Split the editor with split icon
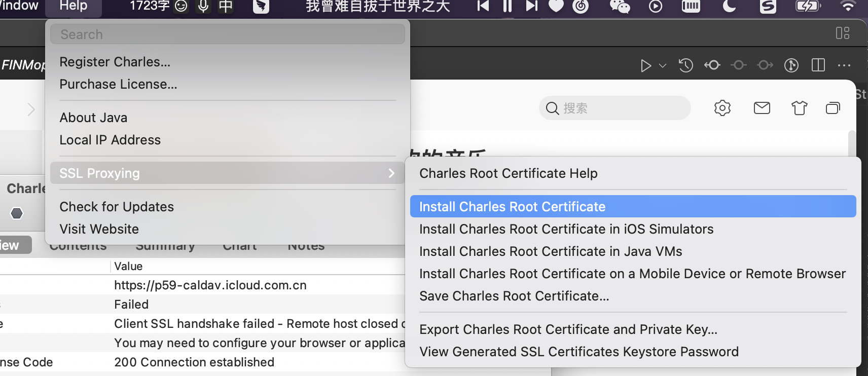 pyautogui.click(x=818, y=65)
